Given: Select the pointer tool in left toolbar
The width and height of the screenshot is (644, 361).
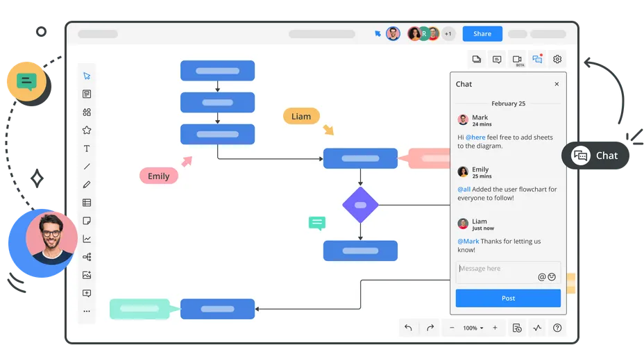Looking at the screenshot, I should coord(87,76).
